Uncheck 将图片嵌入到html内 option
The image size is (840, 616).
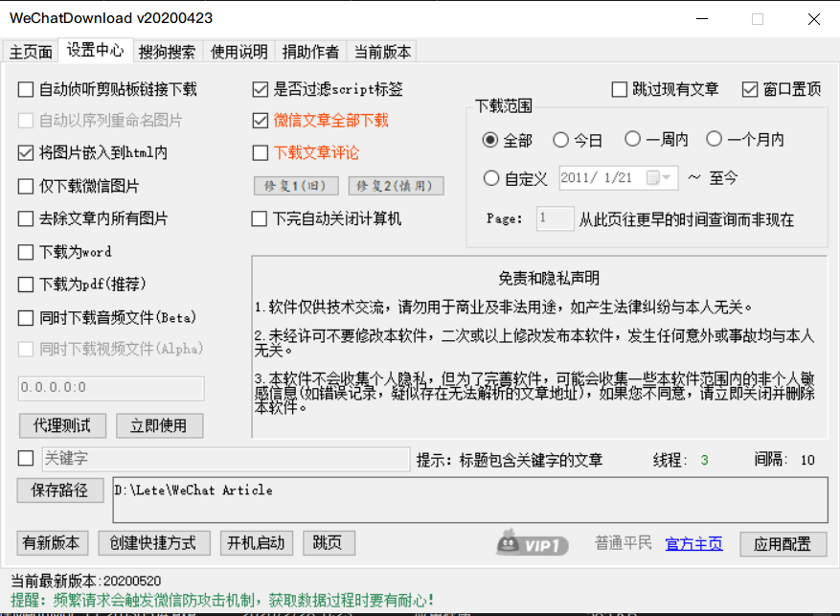pyautogui.click(x=26, y=153)
